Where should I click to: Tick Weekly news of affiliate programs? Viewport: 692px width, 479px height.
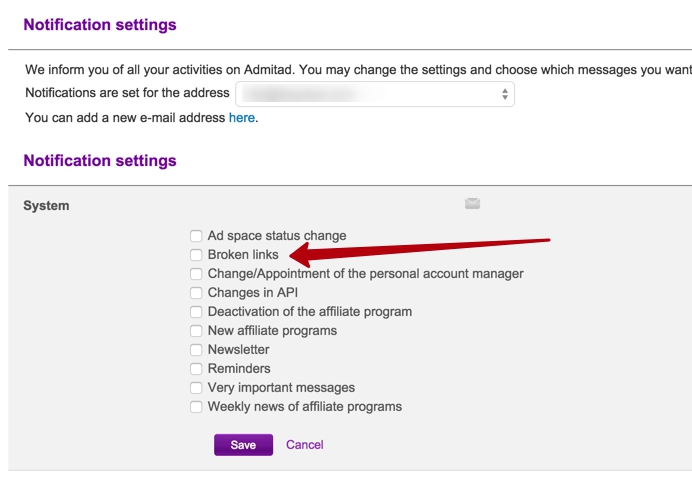196,407
